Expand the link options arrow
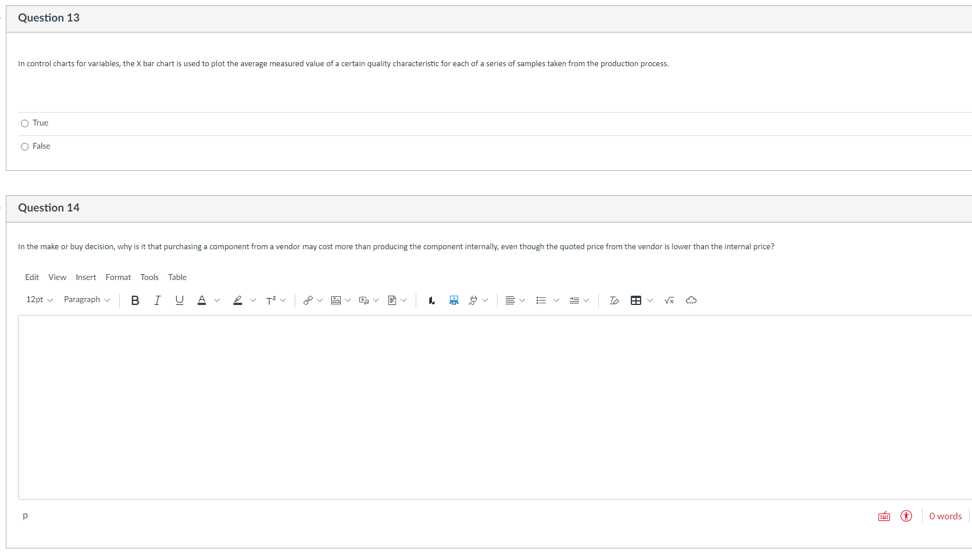Image resolution: width=972 pixels, height=560 pixels. click(x=320, y=300)
